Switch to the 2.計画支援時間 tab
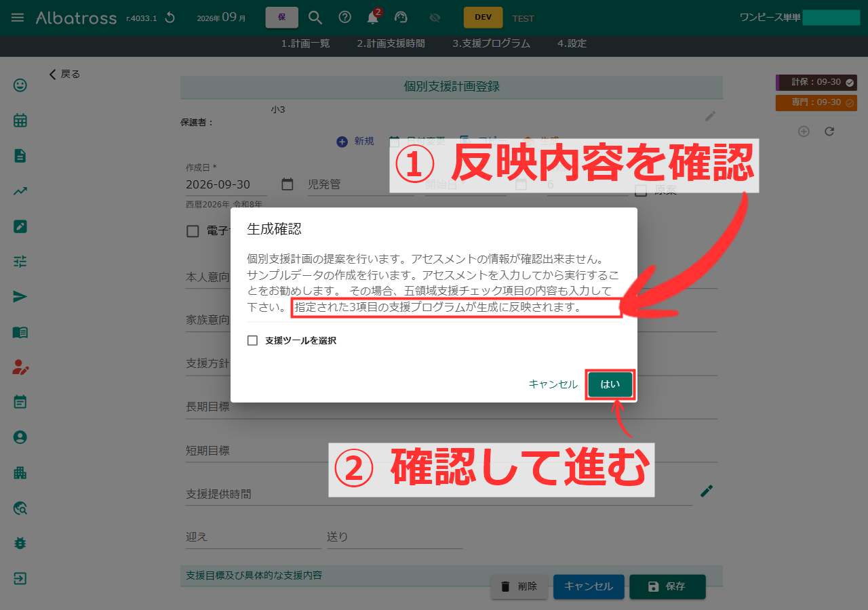The width and height of the screenshot is (868, 610). (x=391, y=43)
